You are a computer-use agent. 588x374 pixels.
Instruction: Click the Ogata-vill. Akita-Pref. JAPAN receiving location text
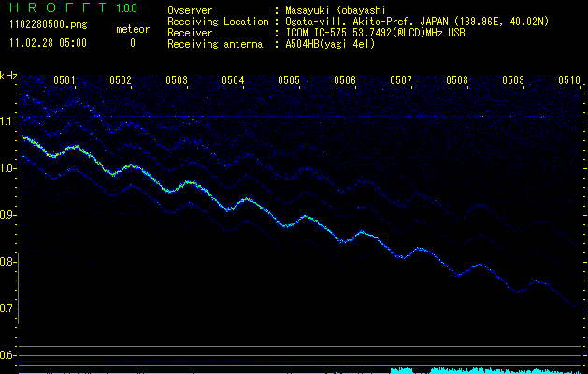(x=417, y=22)
